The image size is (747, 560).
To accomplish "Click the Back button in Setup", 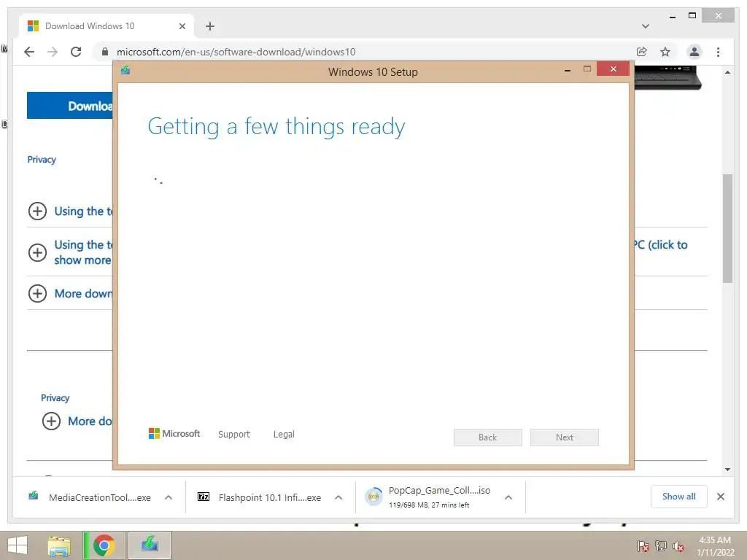I will click(488, 437).
